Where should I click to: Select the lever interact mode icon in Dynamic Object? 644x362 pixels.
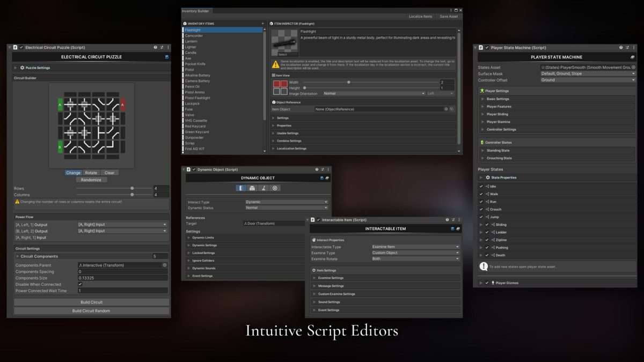[x=264, y=188]
